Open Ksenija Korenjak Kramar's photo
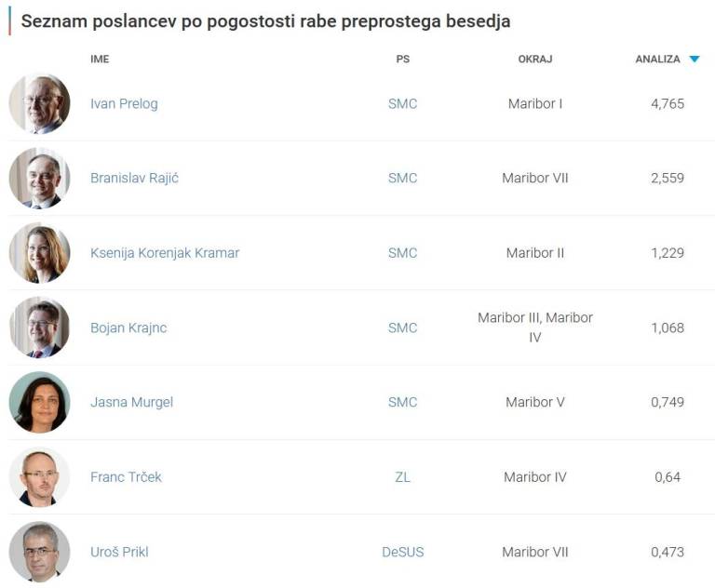Image resolution: width=715 pixels, height=588 pixels. 40,253
